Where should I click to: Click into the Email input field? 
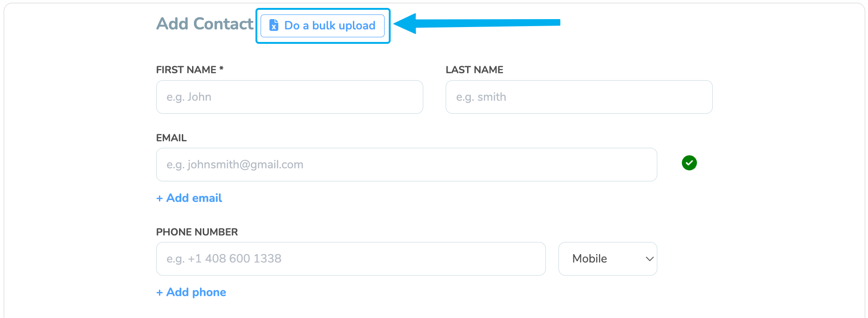pos(406,165)
